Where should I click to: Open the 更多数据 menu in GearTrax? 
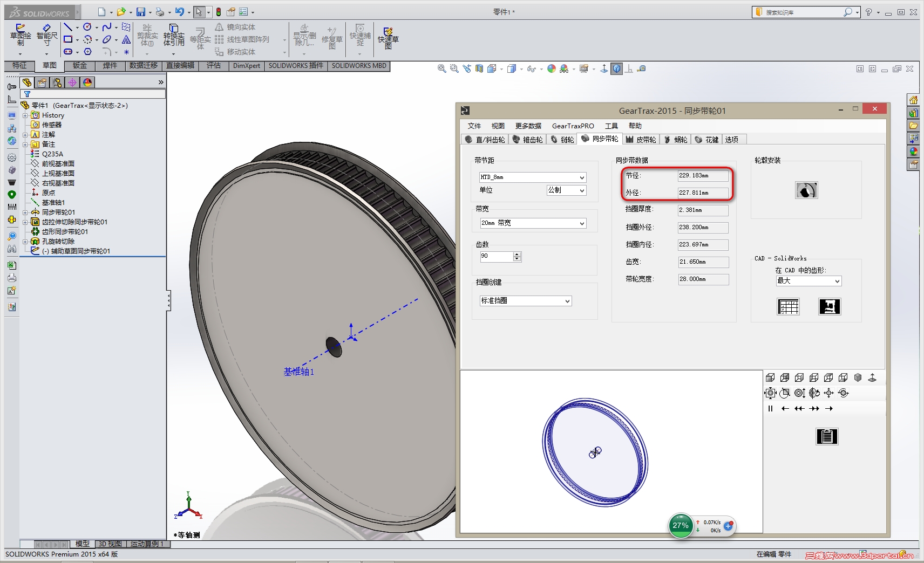(528, 126)
